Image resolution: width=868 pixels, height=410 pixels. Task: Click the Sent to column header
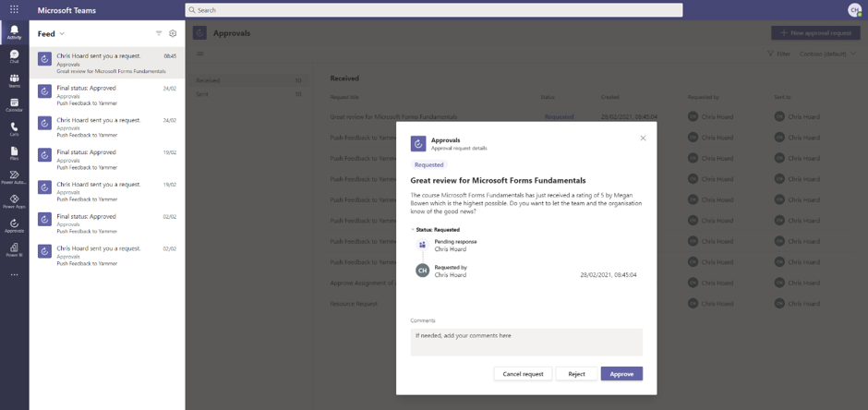coord(782,97)
